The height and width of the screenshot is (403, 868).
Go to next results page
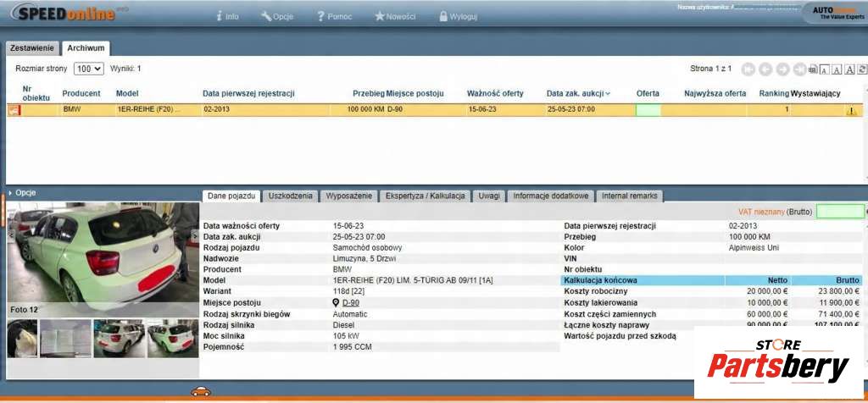(782, 69)
